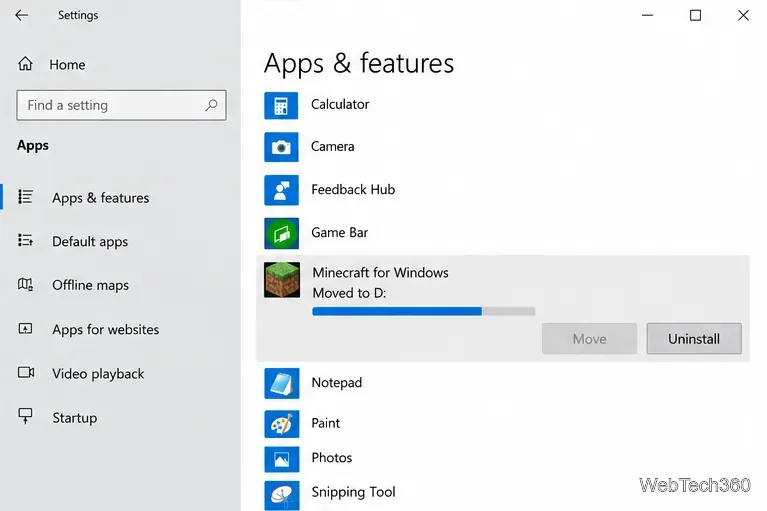
Task: Focus the Find a setting search box
Action: click(x=121, y=105)
